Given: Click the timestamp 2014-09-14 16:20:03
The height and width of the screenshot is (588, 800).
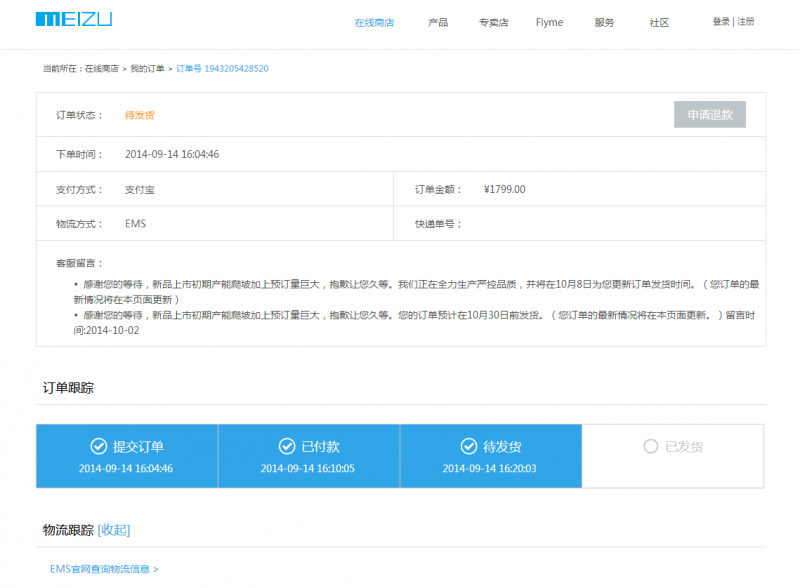Looking at the screenshot, I should (489, 468).
